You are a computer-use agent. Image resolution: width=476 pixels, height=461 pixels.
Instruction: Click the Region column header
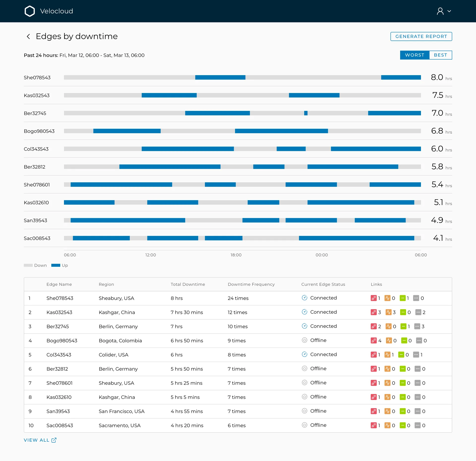[x=106, y=284]
